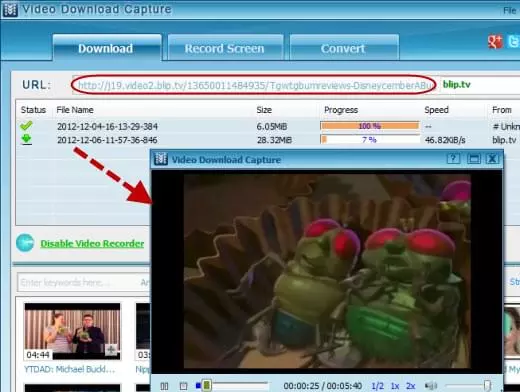Click the green downloading arrow status icon
This screenshot has width=520, height=392.
click(x=26, y=139)
